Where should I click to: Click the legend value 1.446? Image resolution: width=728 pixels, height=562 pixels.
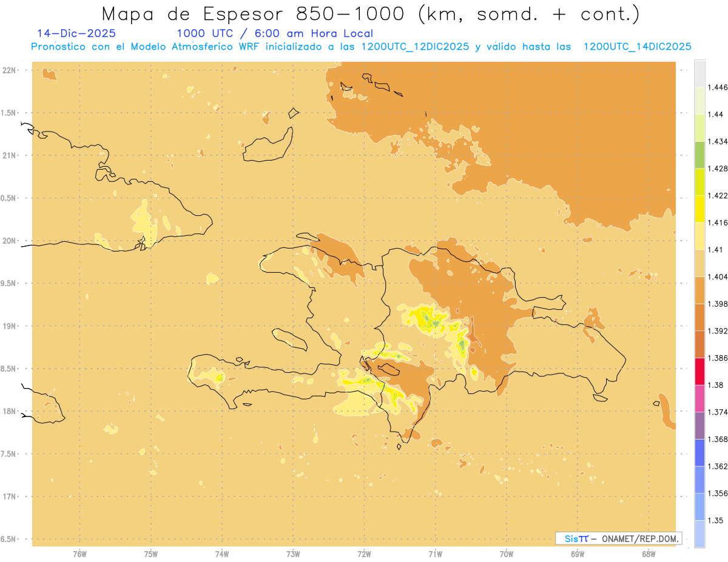[718, 87]
